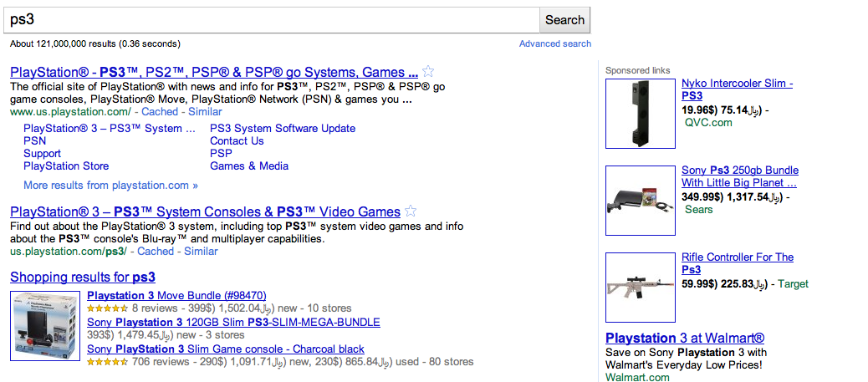The width and height of the screenshot is (868, 382).
Task: Open Advanced search
Action: coord(554,43)
